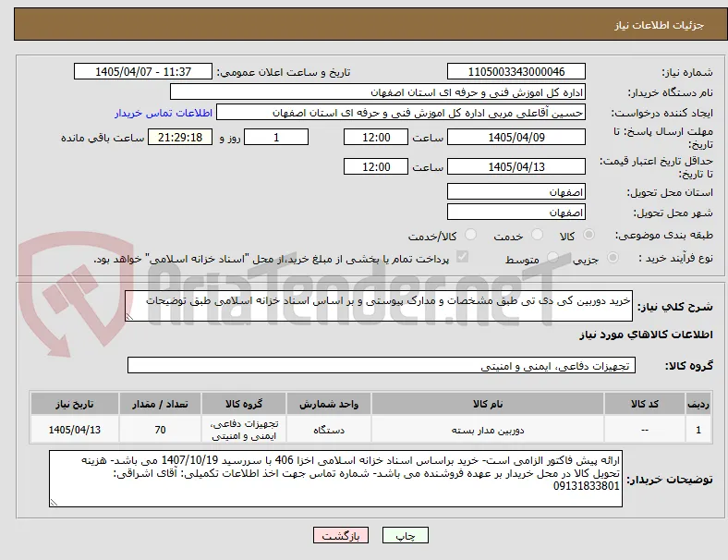Select the جزیی purchase type radio

click(613, 257)
